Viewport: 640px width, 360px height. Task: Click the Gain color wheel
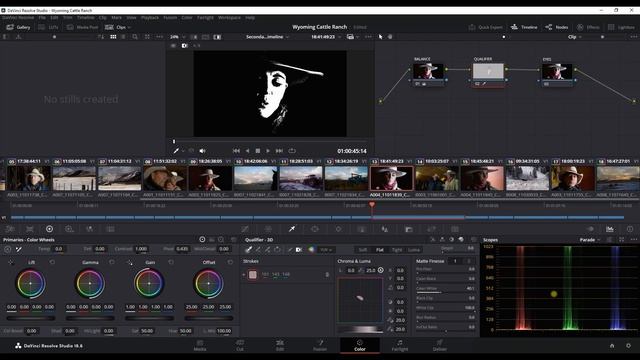(x=149, y=283)
